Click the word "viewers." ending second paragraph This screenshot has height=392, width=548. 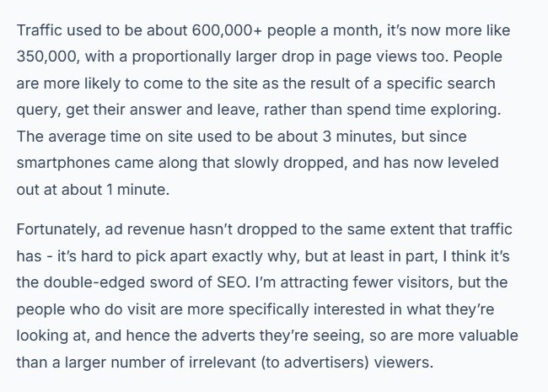(404, 362)
